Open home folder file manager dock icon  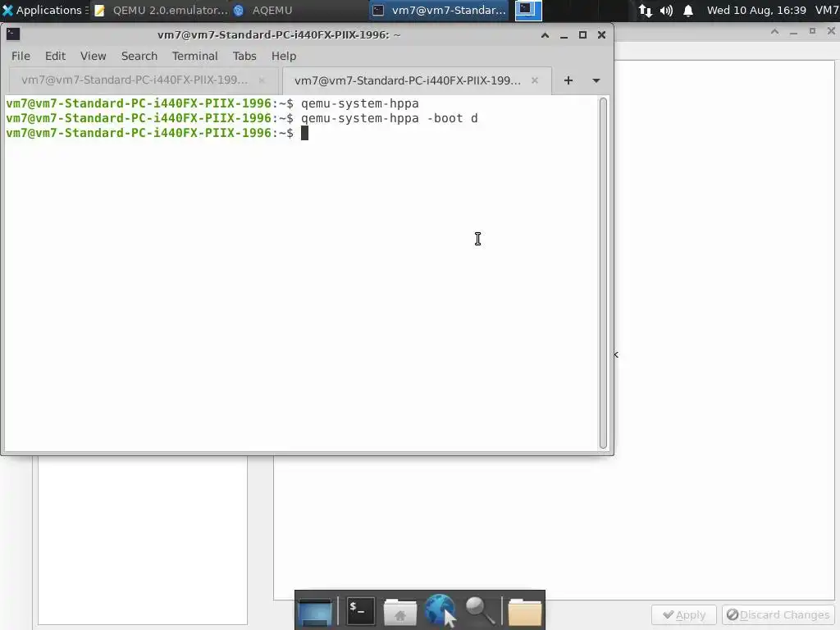[x=399, y=612]
